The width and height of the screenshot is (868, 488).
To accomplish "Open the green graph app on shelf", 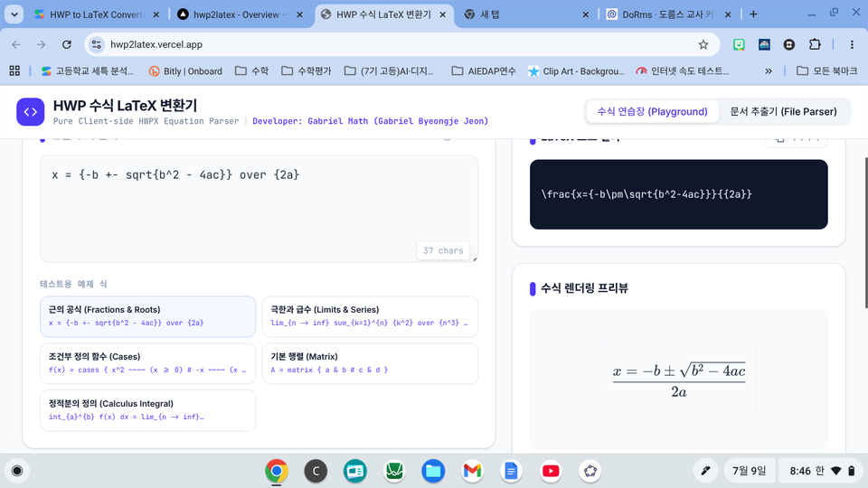I will click(x=394, y=471).
